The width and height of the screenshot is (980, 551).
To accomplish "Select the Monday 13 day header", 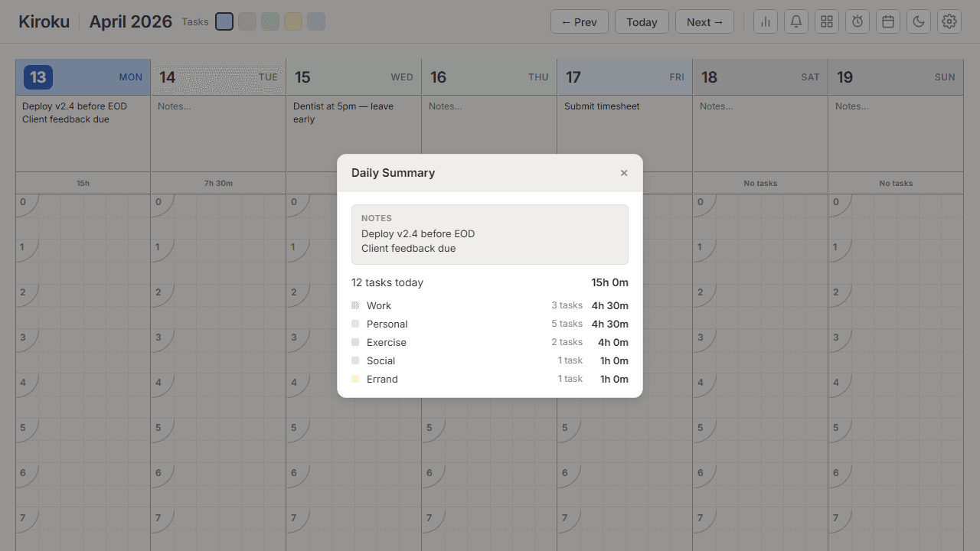I will coord(83,77).
